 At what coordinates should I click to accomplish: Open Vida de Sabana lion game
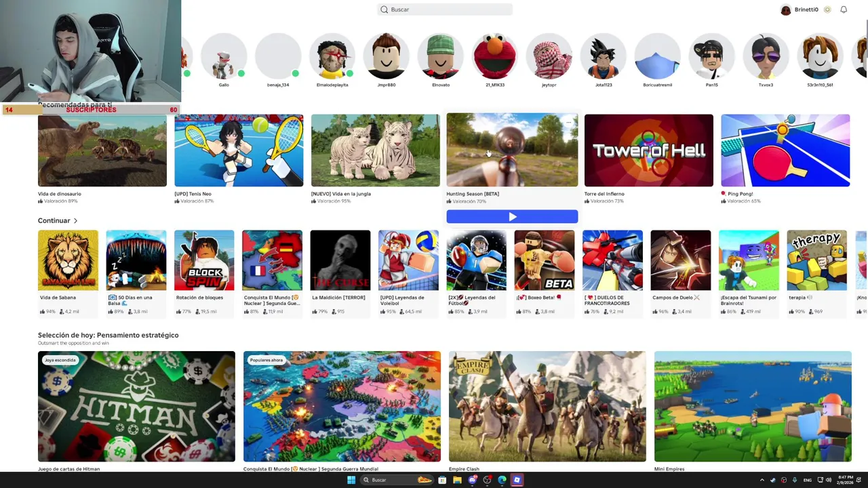tap(68, 260)
